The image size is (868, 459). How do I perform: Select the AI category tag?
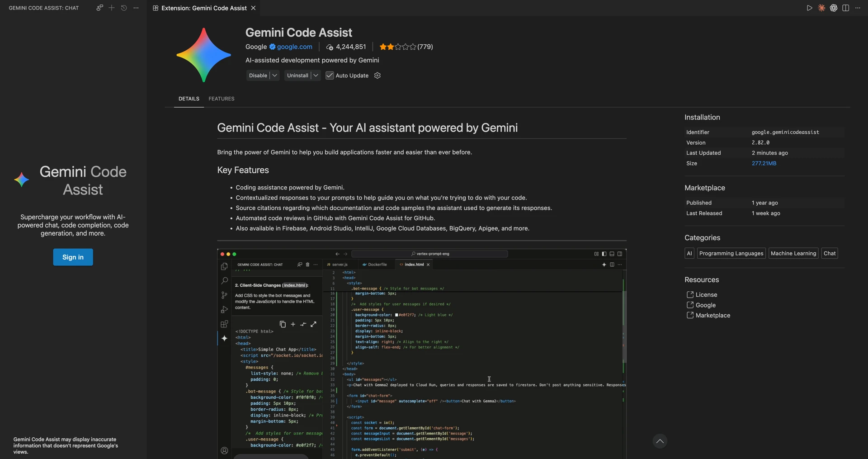(x=689, y=253)
